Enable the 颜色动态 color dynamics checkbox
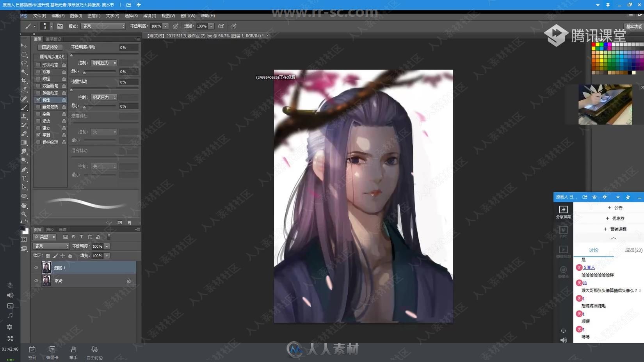The image size is (644, 362). coord(38,93)
